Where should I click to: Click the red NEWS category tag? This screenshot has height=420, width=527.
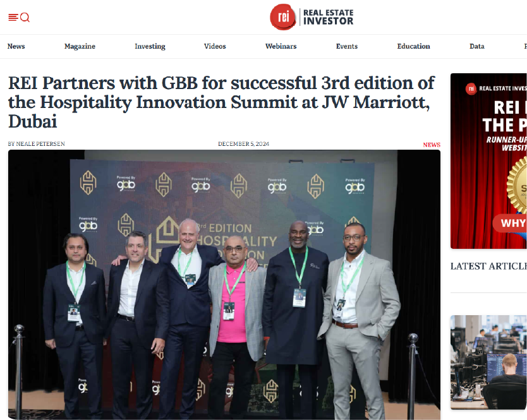[x=432, y=145]
